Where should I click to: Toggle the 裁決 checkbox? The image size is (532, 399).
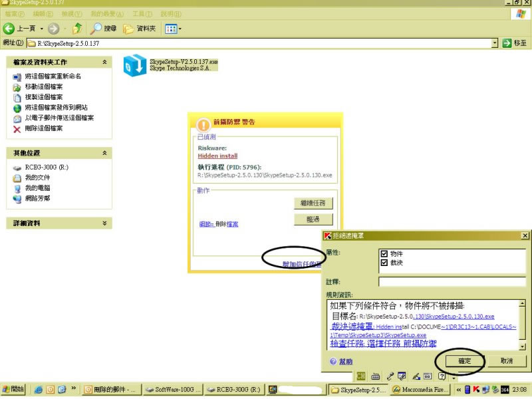click(384, 263)
